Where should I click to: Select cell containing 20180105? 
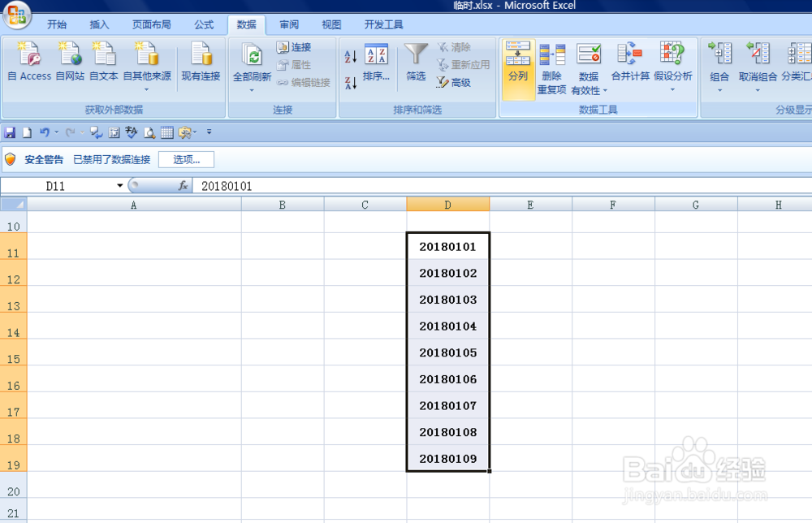448,352
